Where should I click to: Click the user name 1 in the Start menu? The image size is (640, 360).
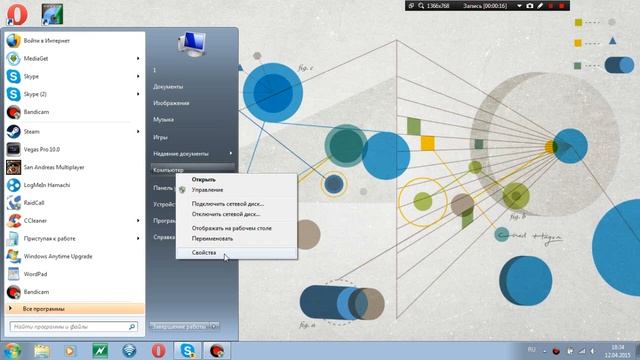point(155,70)
